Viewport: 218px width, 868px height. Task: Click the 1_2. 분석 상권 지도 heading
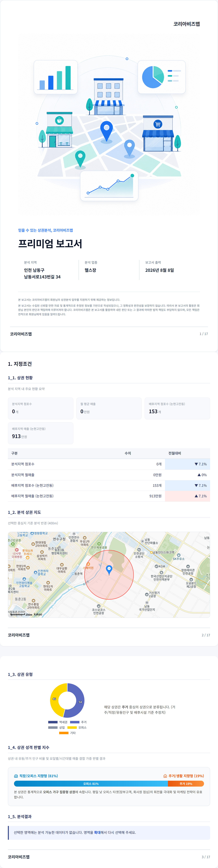(x=25, y=512)
